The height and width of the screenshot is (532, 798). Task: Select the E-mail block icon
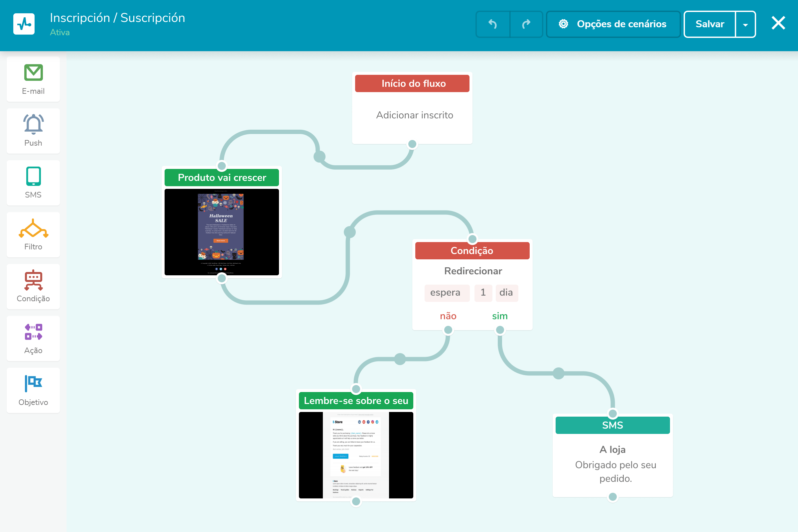tap(33, 72)
